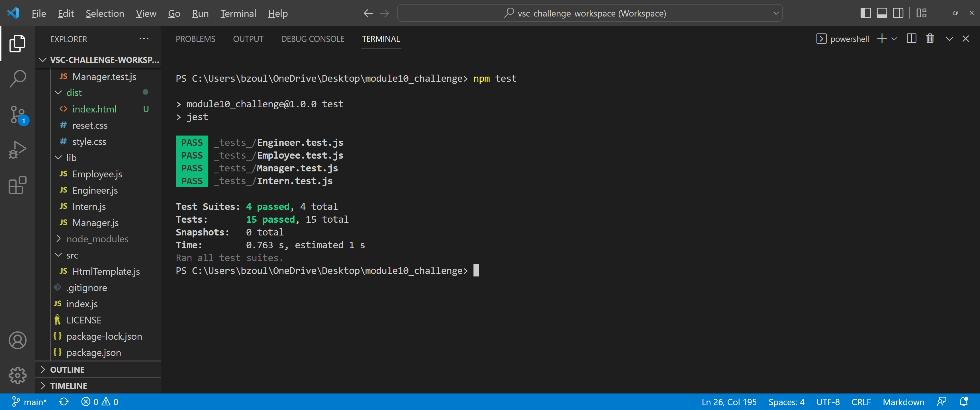Viewport: 980px width, 410px height.
Task: Open the LICENSE file
Action: pyautogui.click(x=98, y=320)
